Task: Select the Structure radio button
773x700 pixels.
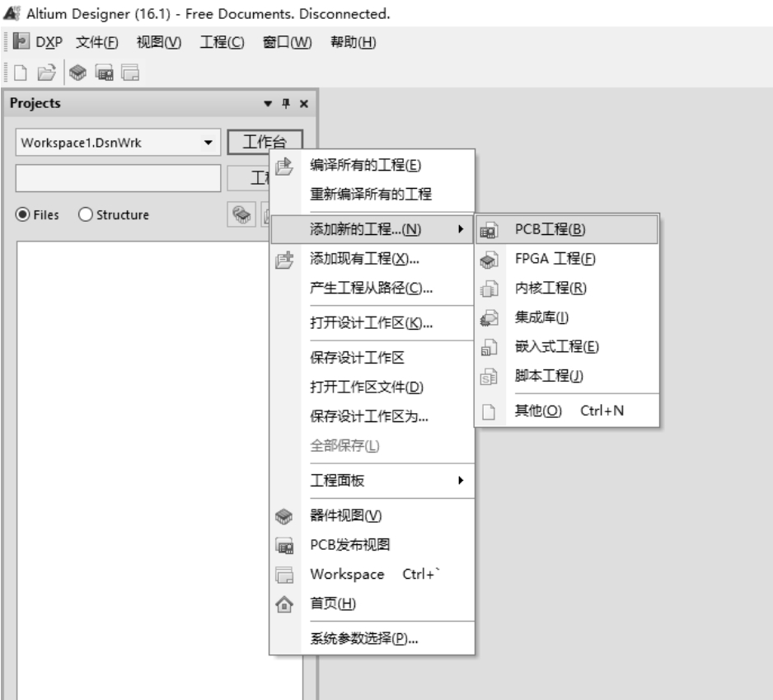Action: (85, 214)
